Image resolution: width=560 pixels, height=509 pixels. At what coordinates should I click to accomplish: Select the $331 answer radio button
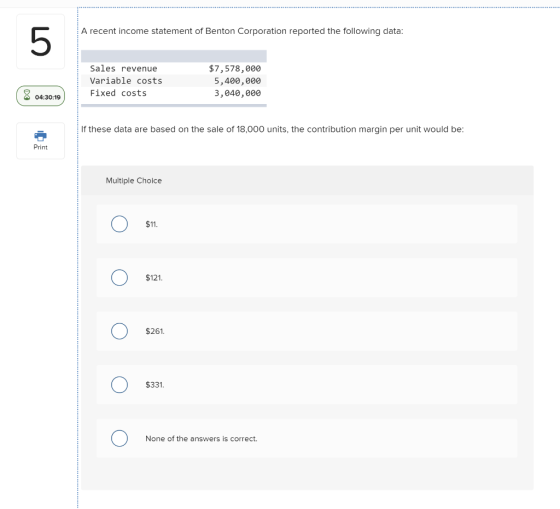[x=119, y=385]
